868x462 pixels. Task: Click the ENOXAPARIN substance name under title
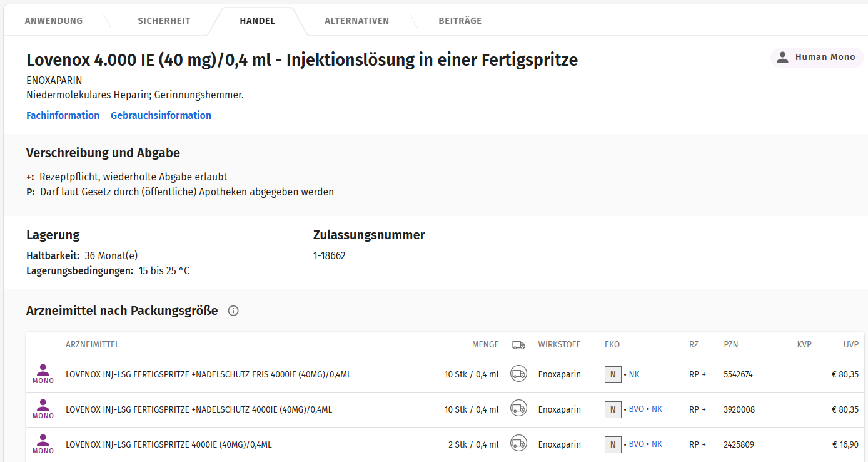coord(54,81)
